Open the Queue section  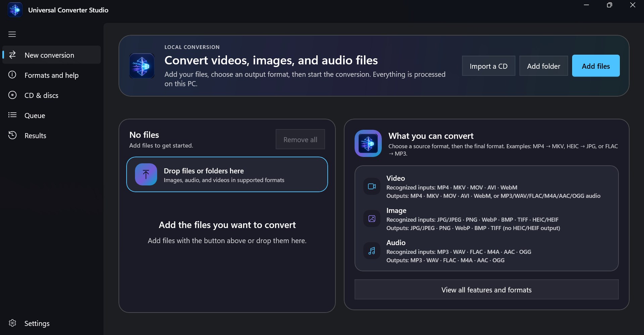coord(52,115)
